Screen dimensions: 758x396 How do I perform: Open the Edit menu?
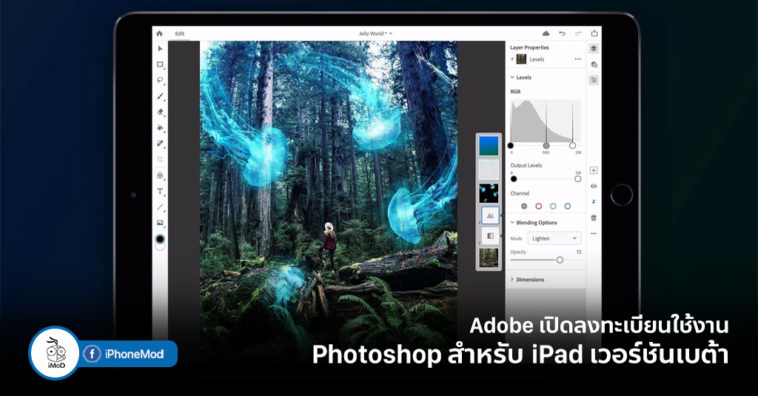click(x=180, y=33)
